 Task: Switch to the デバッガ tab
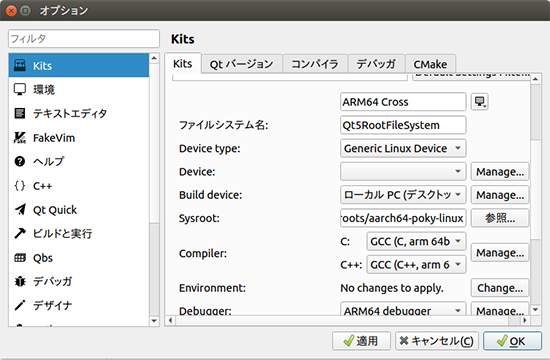click(376, 64)
